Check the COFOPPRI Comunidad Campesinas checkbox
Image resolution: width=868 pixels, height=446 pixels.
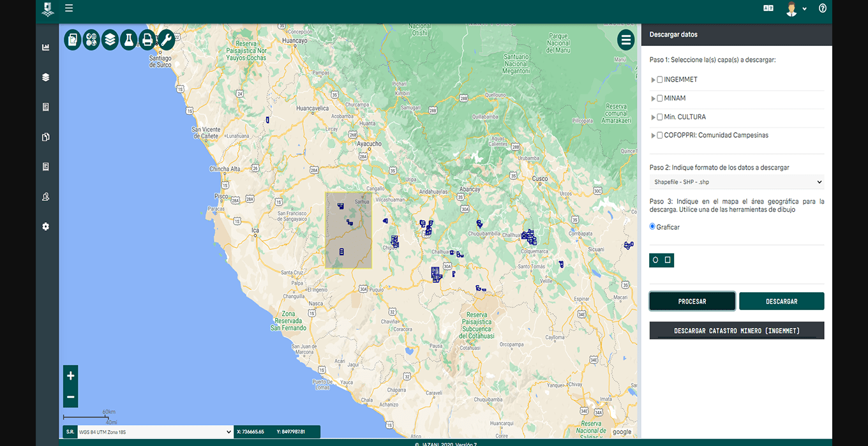pos(660,135)
